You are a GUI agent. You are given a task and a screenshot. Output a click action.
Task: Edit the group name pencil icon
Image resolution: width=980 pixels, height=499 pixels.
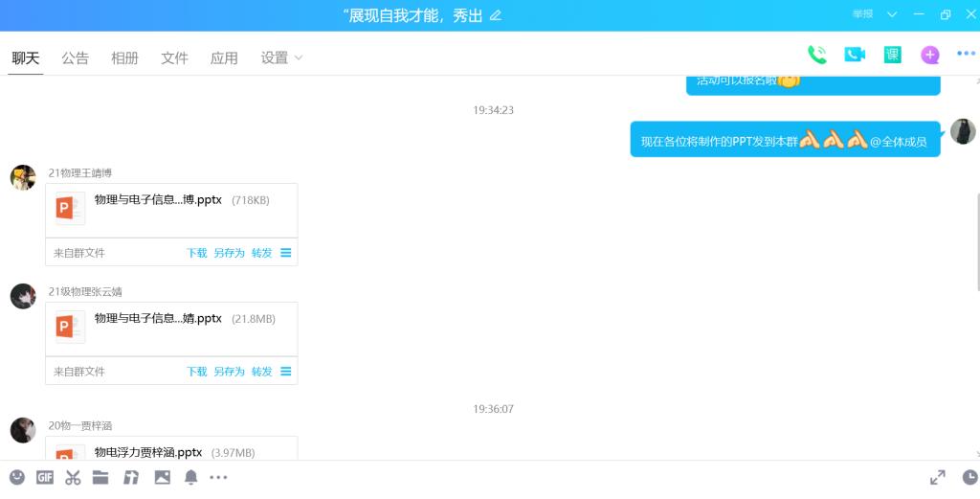(496, 15)
